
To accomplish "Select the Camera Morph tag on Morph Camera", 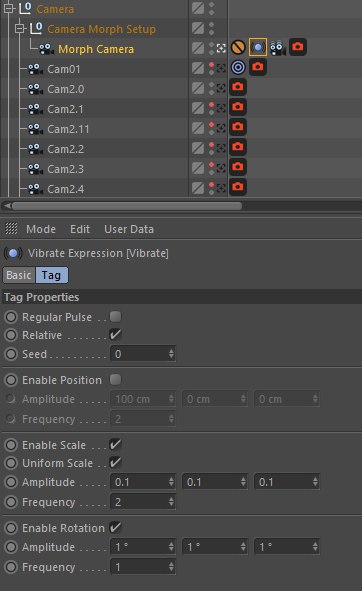I will pos(278,48).
